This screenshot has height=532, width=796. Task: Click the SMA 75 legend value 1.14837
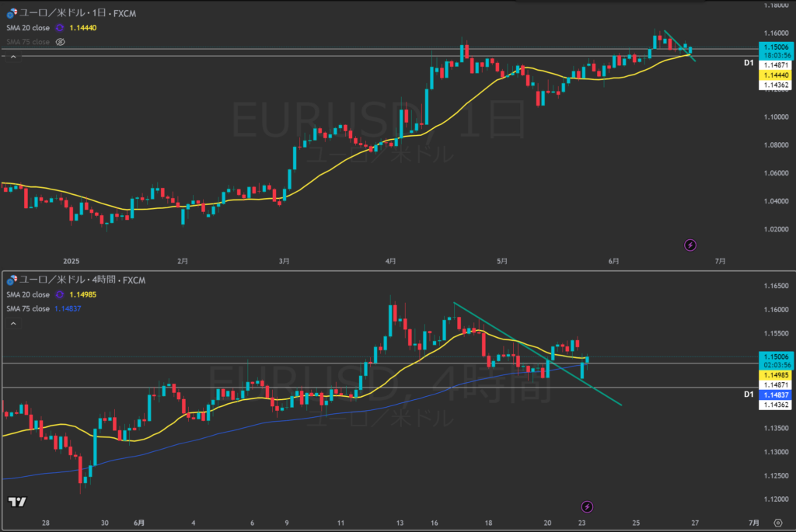click(68, 309)
